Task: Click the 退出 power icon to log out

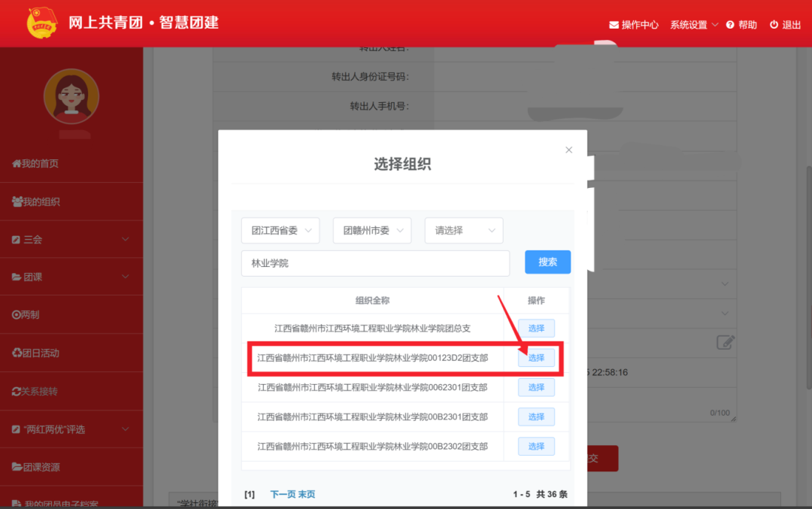Action: pyautogui.click(x=772, y=24)
